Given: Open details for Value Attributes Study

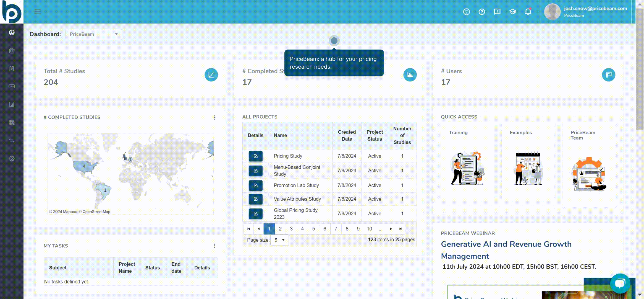Looking at the screenshot, I should 255,199.
